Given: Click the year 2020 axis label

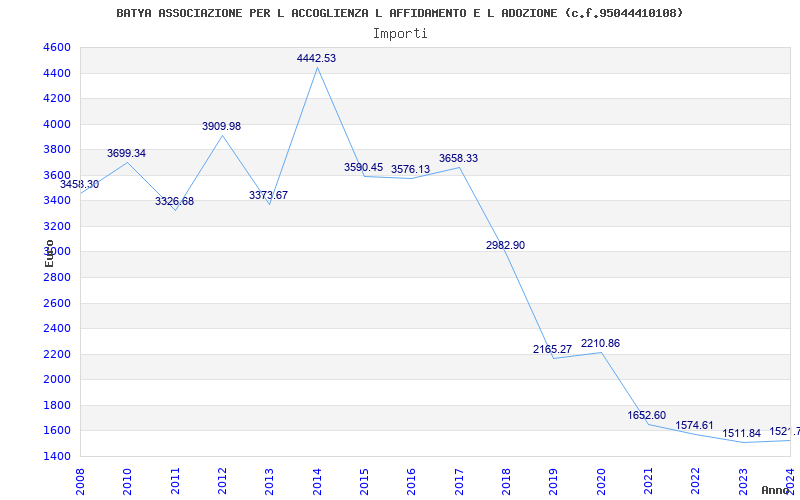Looking at the screenshot, I should click(601, 482).
